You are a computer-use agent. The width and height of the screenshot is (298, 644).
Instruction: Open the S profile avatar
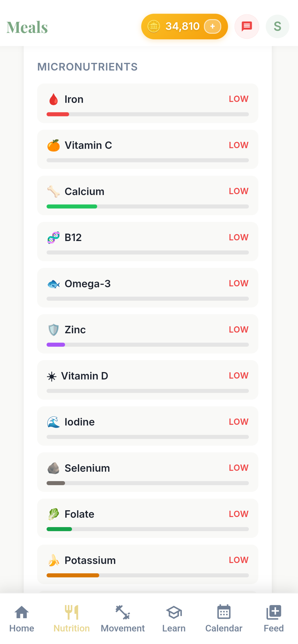point(277,26)
